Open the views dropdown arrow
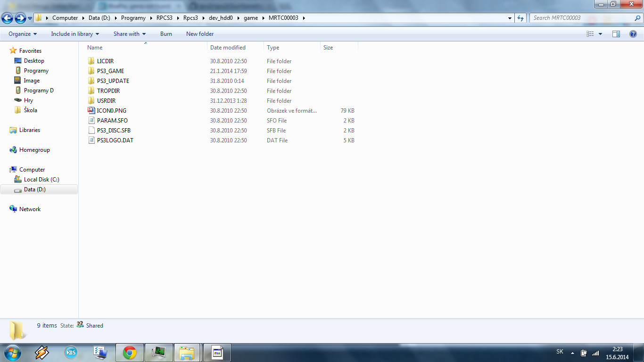The height and width of the screenshot is (362, 644). [600, 34]
